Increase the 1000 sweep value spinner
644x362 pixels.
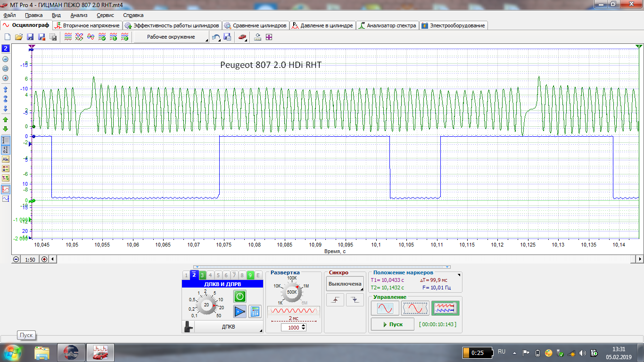(x=303, y=326)
